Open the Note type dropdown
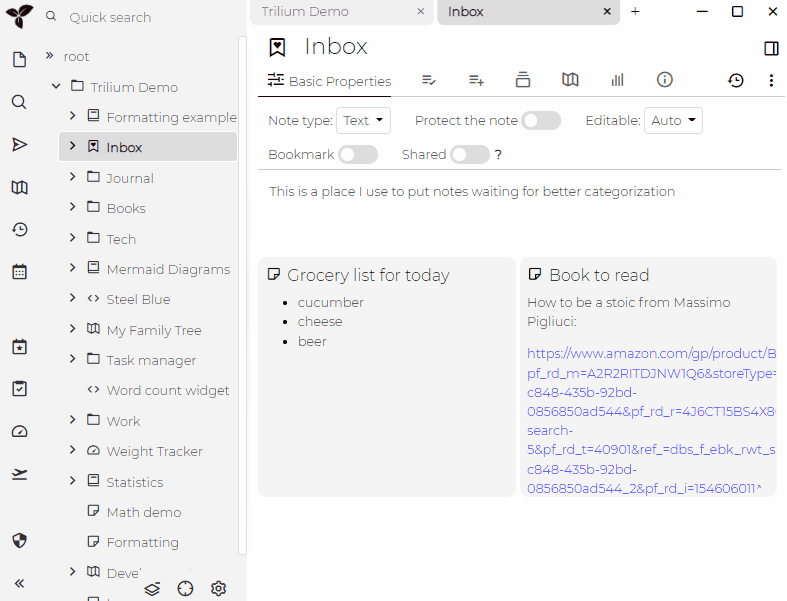The height and width of the screenshot is (601, 787). click(363, 121)
